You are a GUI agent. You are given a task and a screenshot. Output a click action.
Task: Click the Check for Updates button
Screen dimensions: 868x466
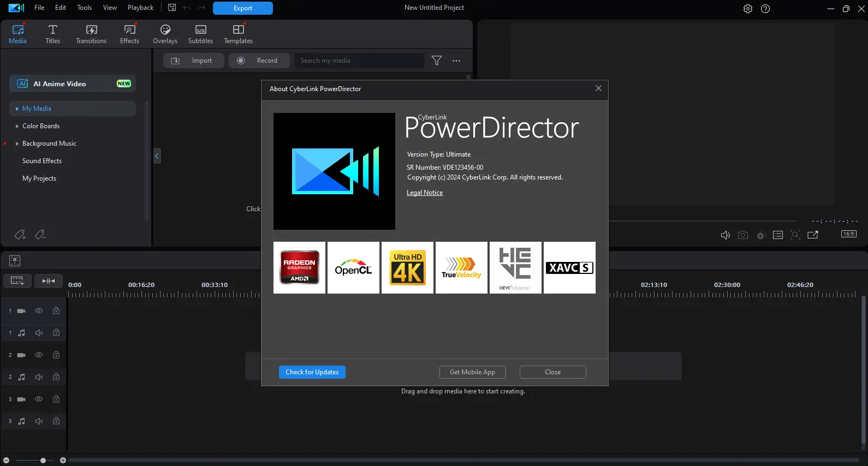(312, 372)
